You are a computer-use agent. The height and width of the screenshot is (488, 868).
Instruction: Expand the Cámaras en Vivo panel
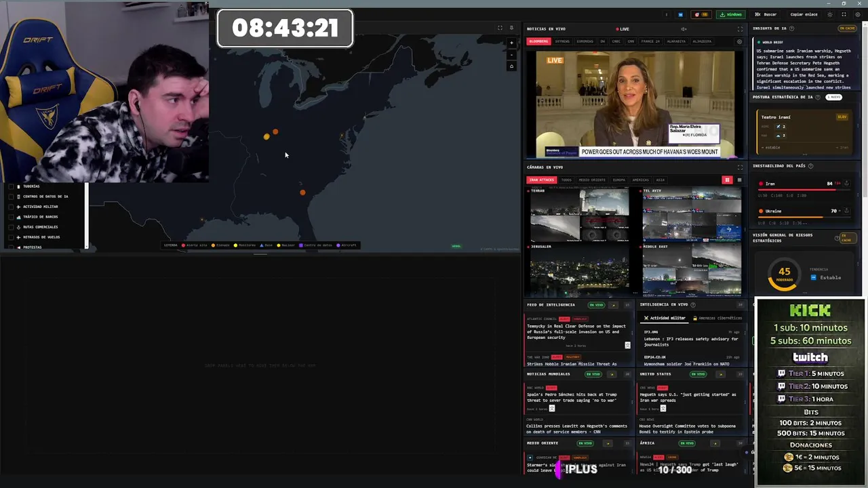740,167
